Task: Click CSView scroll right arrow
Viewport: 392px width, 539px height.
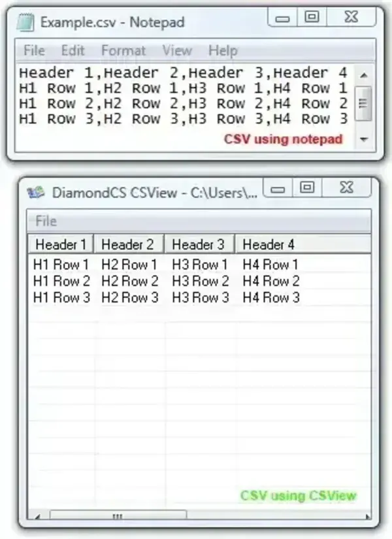Action: [367, 515]
